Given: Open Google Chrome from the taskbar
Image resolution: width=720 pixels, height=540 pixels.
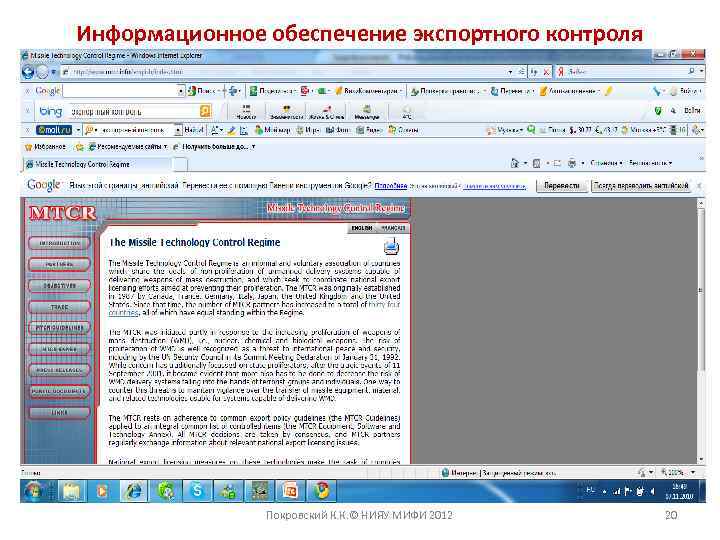Looking at the screenshot, I should [x=322, y=491].
